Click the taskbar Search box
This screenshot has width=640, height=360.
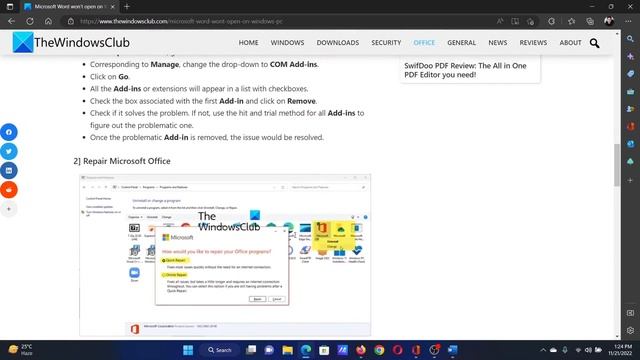coord(220,350)
